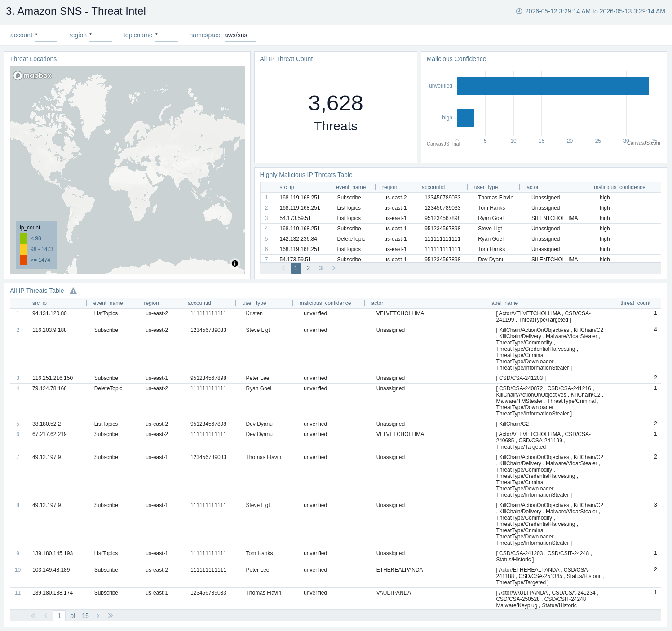This screenshot has height=631, width=672.
Task: Click the world map in Threat Locations
Action: [x=127, y=170]
